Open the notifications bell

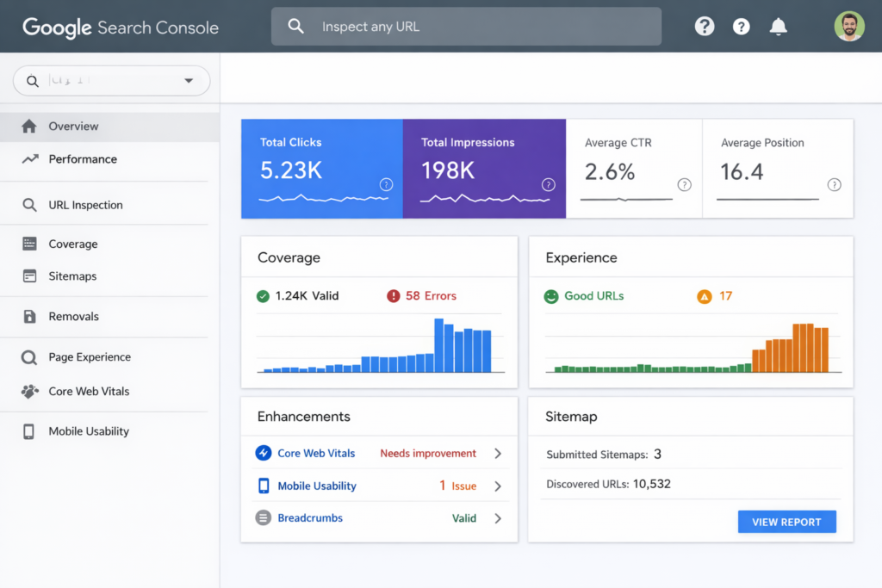(778, 26)
